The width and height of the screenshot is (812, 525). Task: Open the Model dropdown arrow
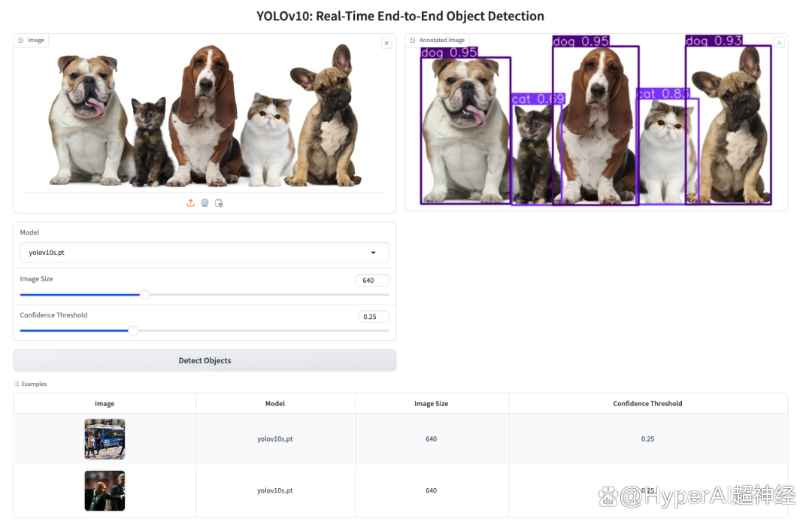point(373,253)
